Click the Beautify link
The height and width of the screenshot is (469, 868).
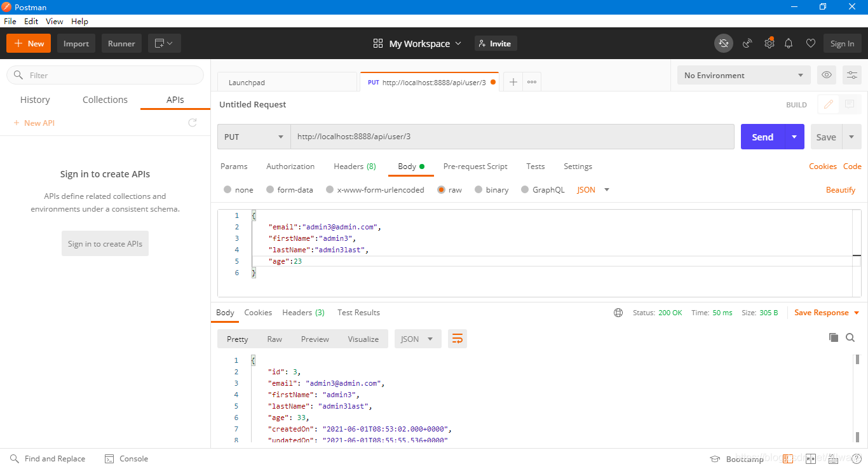coord(841,190)
